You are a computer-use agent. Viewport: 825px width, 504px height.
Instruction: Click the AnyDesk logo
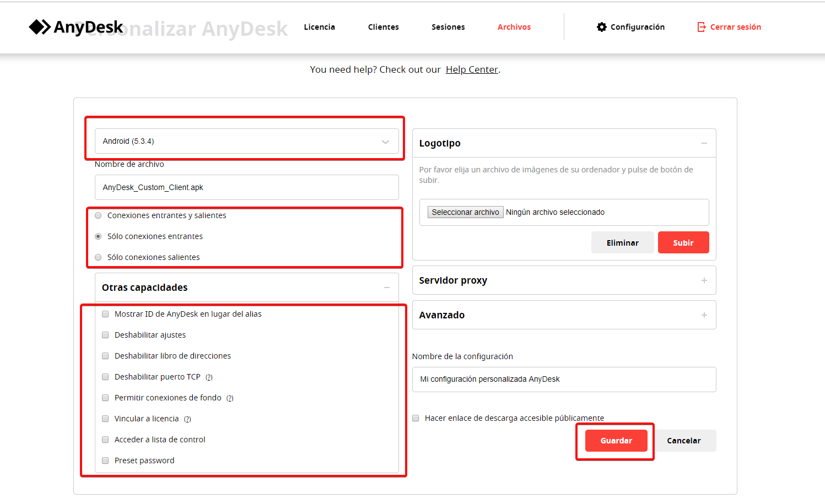click(76, 27)
